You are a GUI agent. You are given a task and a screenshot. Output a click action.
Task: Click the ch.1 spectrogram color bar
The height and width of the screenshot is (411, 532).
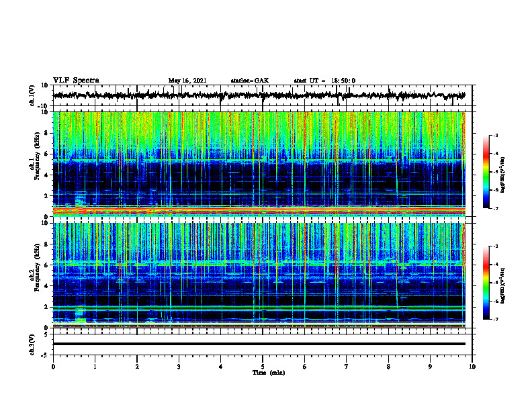coord(486,172)
